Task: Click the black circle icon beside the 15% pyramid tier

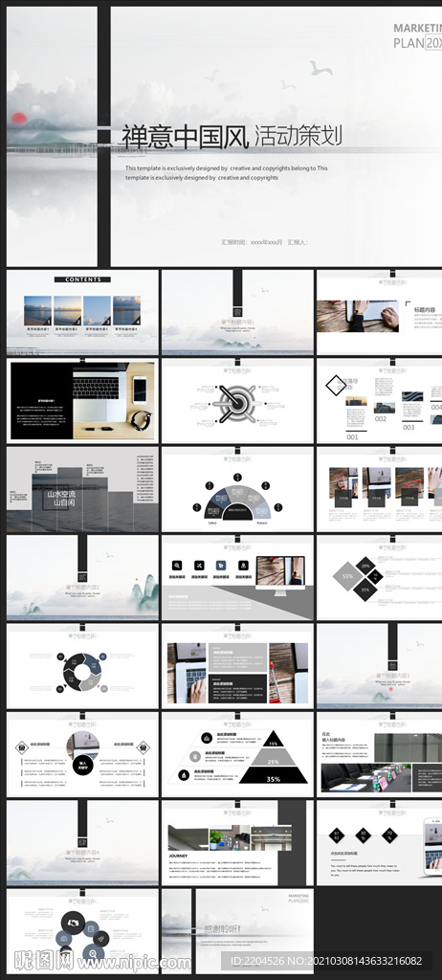Action: (x=207, y=738)
